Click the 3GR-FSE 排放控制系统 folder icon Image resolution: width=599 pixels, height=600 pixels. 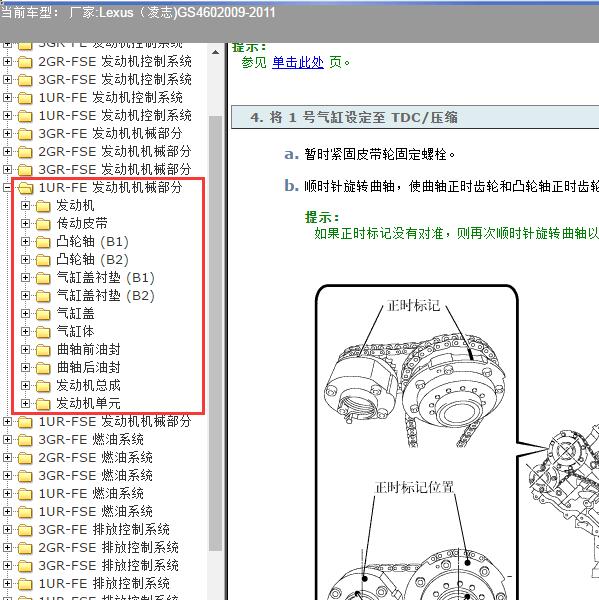coord(25,566)
